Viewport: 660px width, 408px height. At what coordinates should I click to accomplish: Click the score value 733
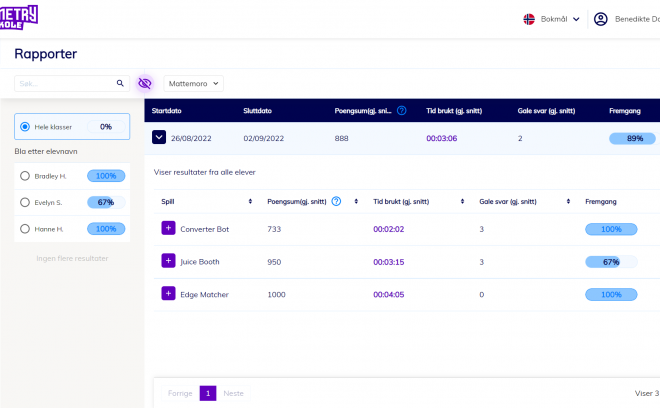click(x=274, y=229)
